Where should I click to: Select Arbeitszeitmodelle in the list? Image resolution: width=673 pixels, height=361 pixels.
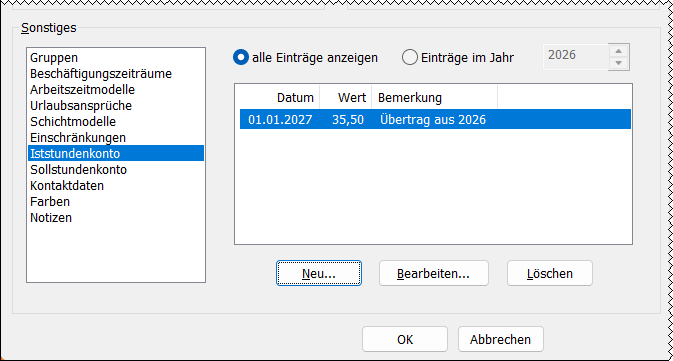(116, 90)
